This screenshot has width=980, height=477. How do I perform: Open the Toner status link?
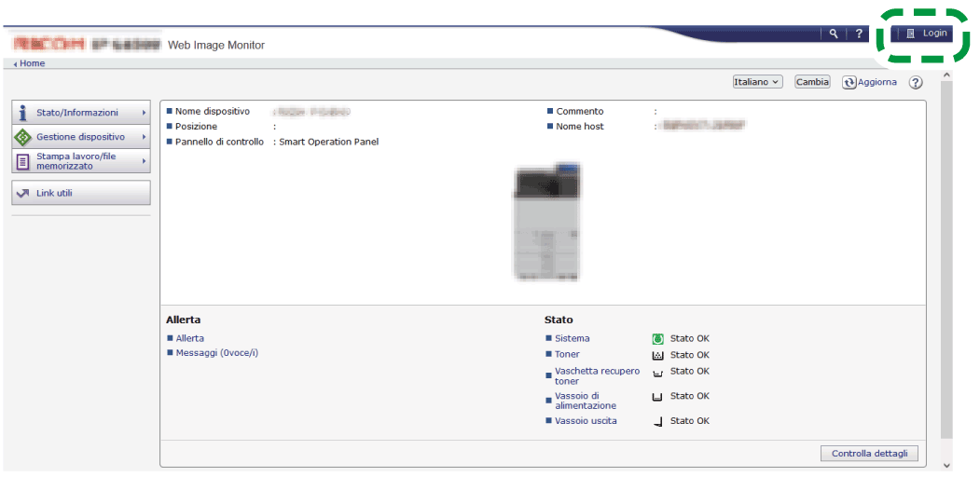pyautogui.click(x=567, y=354)
